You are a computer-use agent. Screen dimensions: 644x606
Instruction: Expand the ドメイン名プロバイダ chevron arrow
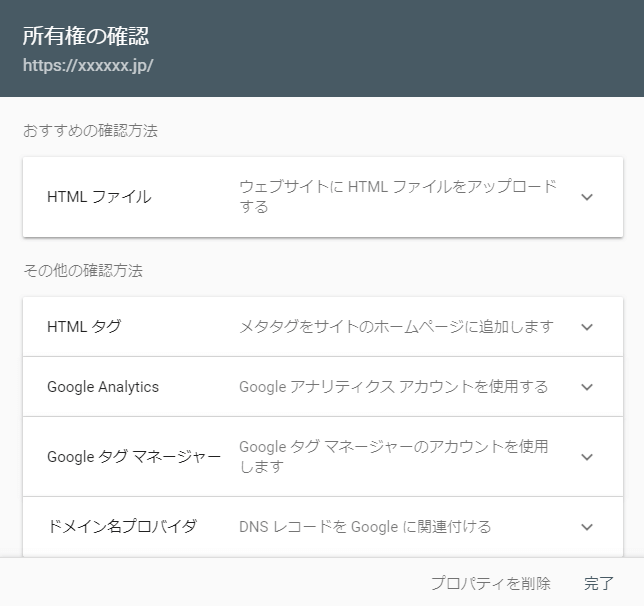click(x=587, y=527)
